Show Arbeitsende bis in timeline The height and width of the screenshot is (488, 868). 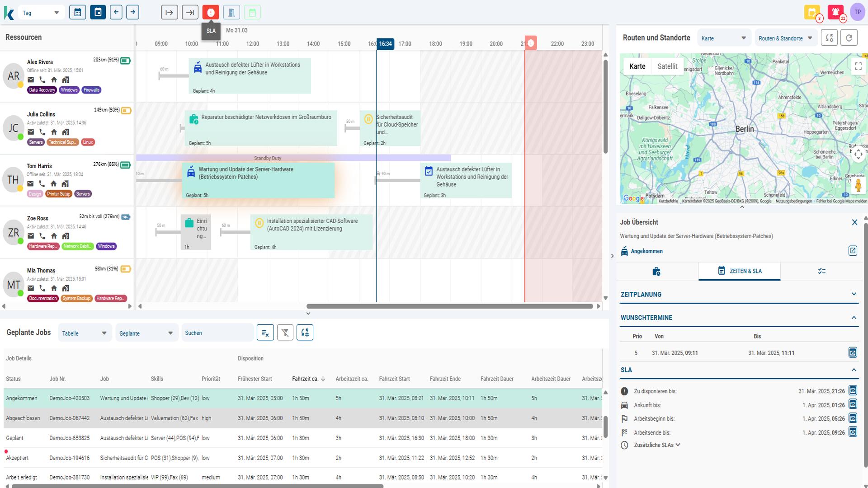(853, 432)
